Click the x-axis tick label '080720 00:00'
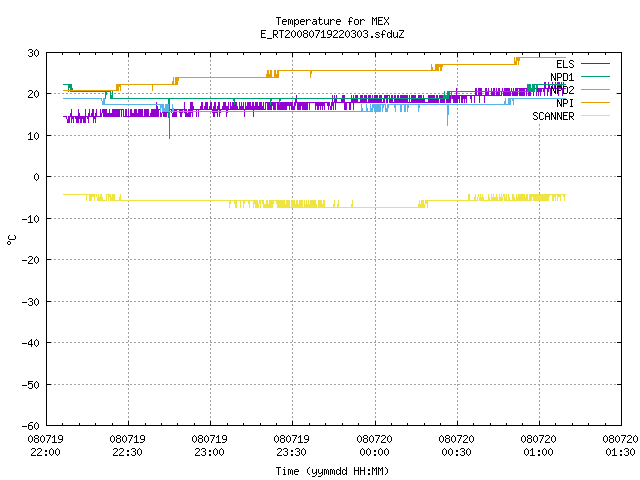This screenshot has height=480, width=640. click(x=374, y=446)
